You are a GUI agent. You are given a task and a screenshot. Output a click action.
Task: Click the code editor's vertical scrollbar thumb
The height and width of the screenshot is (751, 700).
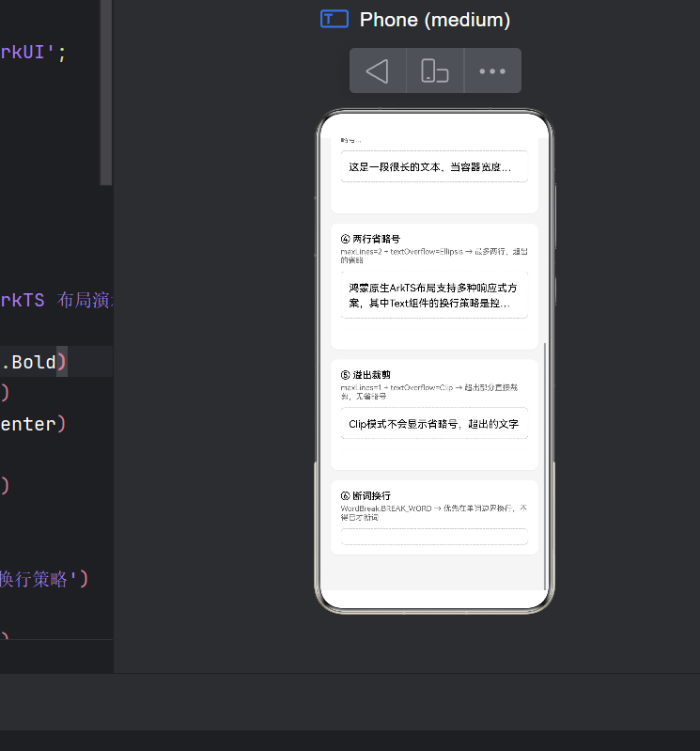pos(106,92)
